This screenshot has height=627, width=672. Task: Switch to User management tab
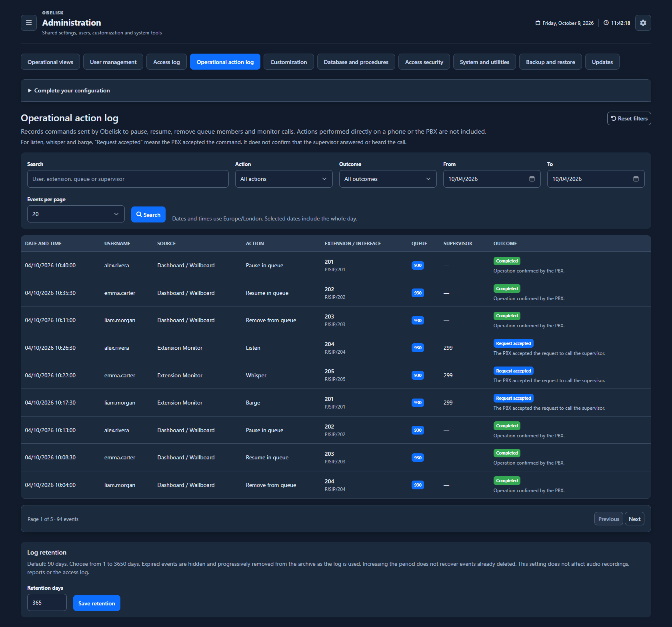point(113,62)
